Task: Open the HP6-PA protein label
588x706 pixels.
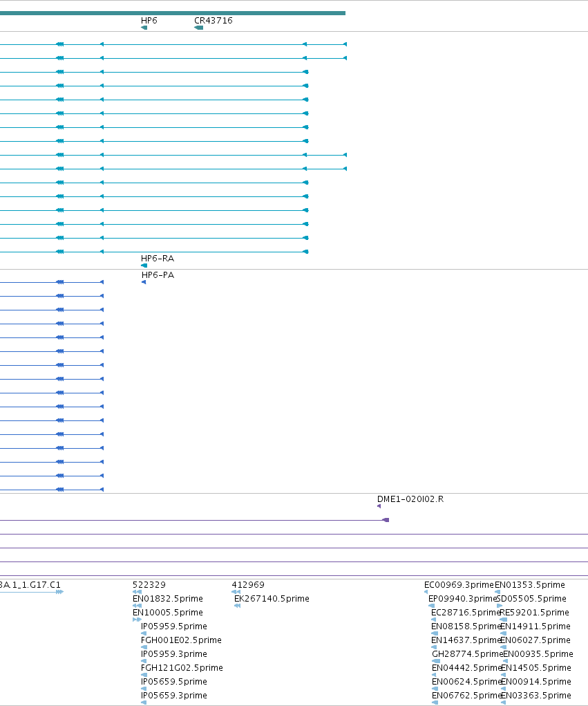Action: pos(158,275)
